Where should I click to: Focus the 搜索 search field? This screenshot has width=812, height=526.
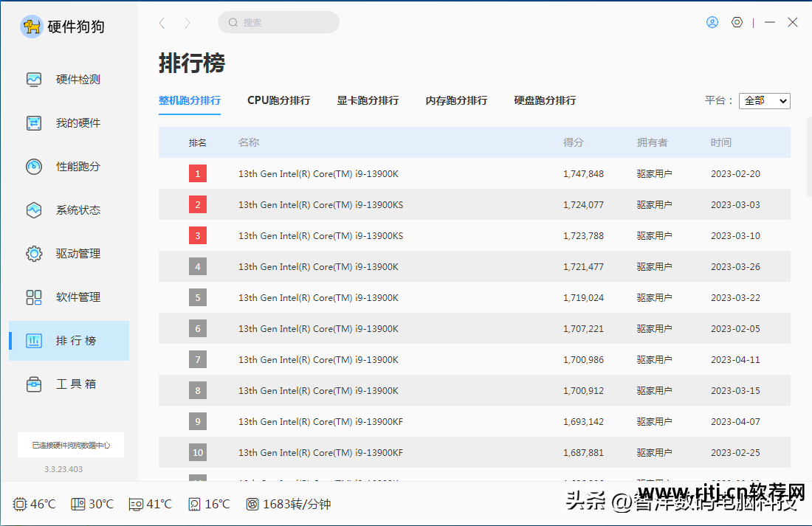[x=278, y=22]
